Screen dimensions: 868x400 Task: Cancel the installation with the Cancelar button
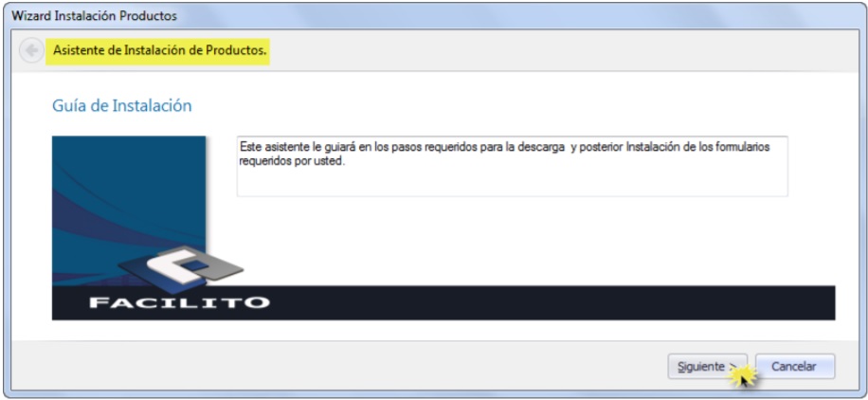tap(794, 366)
